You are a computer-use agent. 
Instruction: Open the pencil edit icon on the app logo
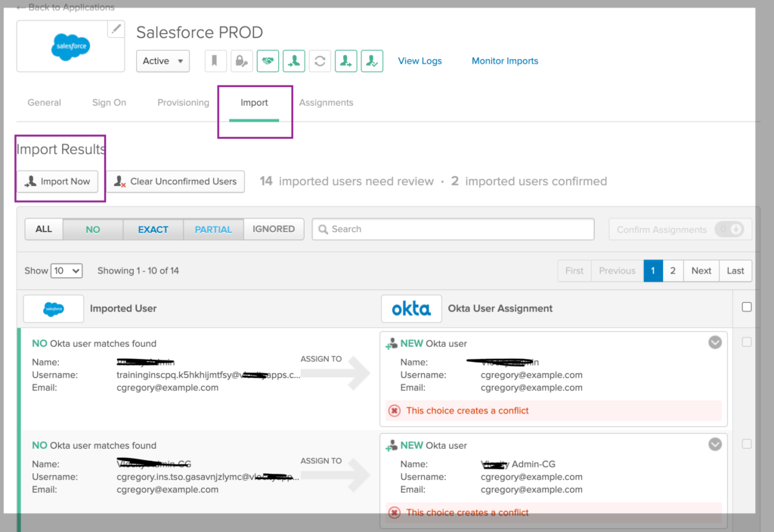(116, 28)
